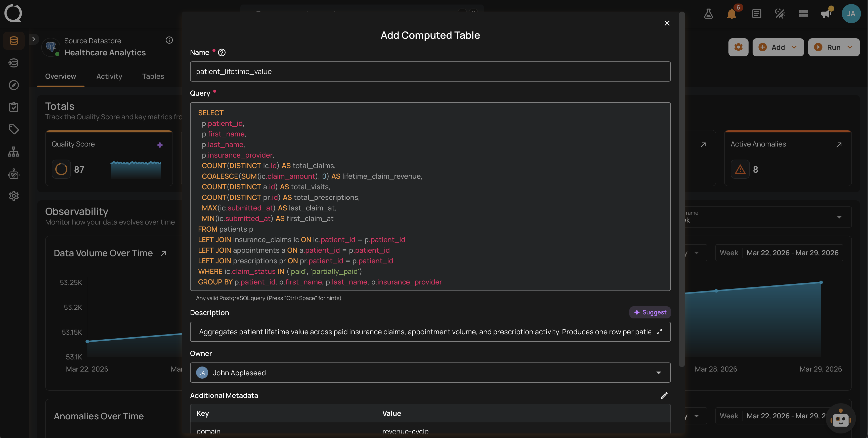The image size is (868, 438).
Task: Click the Quality Score ring indicator
Action: [61, 169]
